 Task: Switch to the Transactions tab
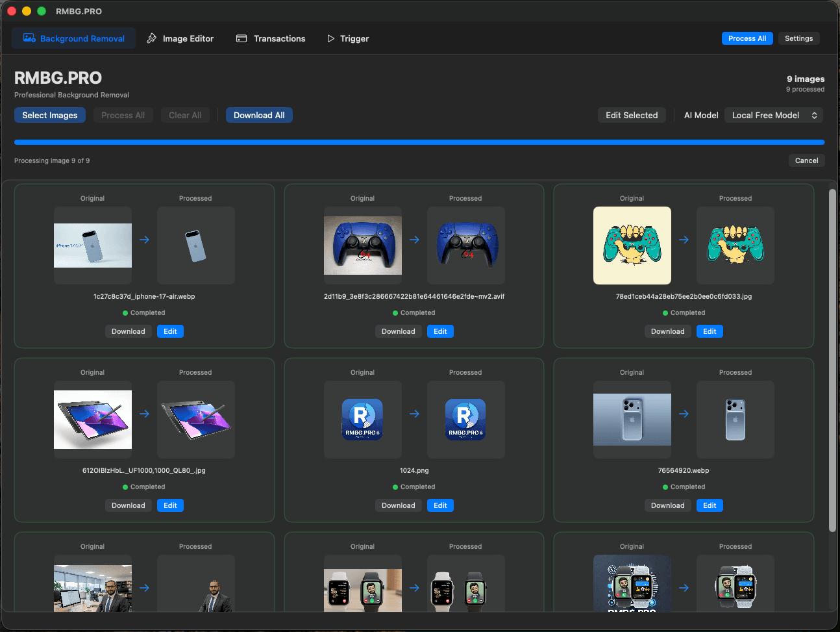(271, 38)
